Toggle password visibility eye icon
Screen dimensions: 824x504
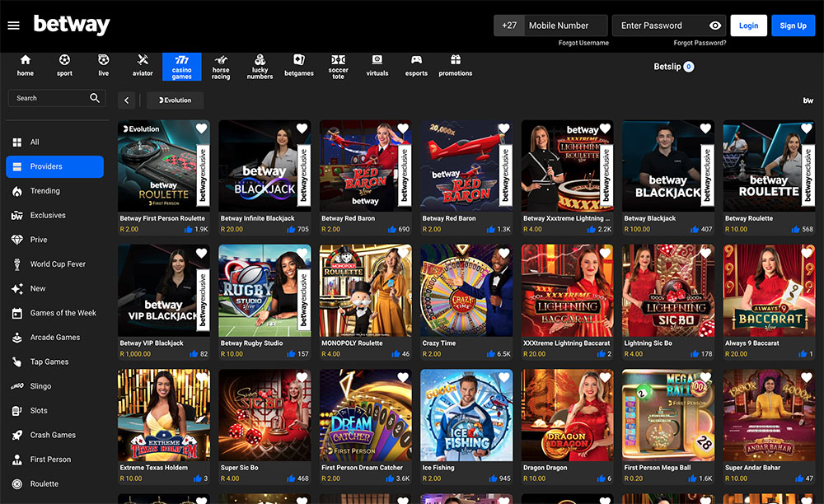point(714,26)
